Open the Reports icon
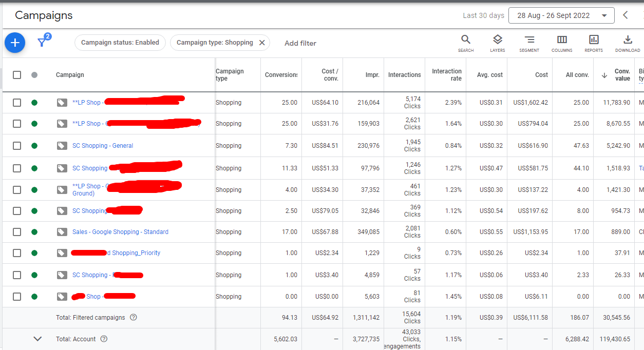The width and height of the screenshot is (644, 350). pos(594,43)
